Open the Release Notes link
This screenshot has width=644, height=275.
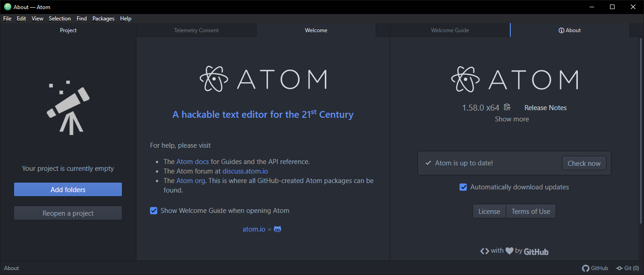click(x=546, y=108)
